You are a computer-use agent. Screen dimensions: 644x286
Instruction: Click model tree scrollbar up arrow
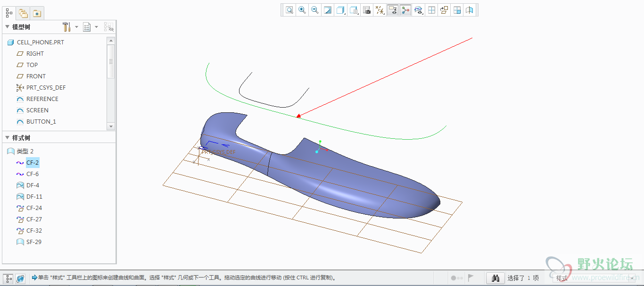[111, 41]
